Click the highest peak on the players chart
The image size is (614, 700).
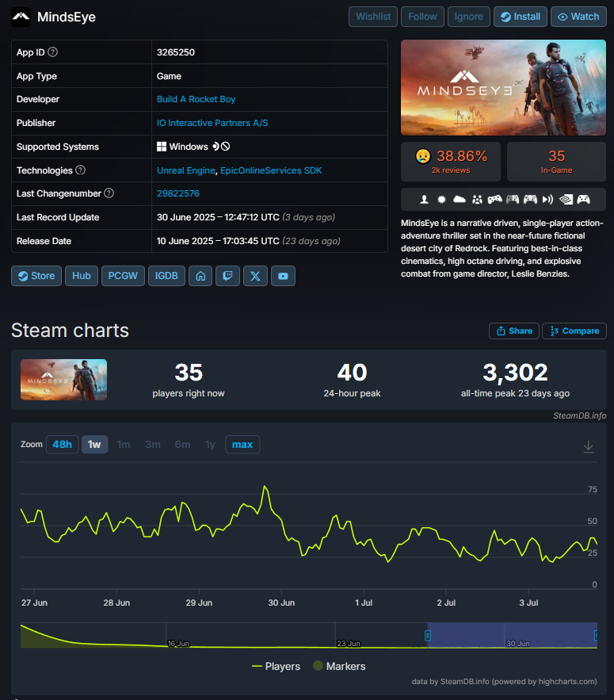point(265,487)
